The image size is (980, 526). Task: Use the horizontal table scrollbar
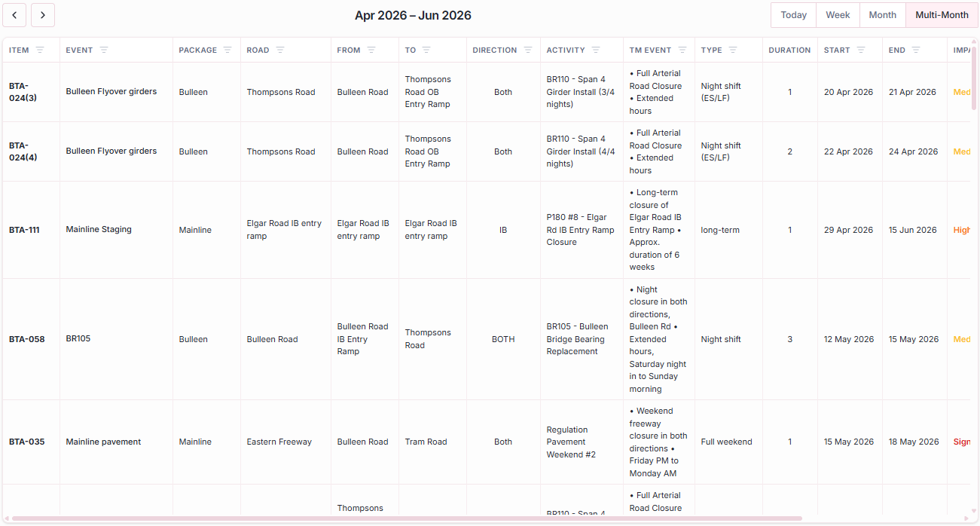(407, 518)
